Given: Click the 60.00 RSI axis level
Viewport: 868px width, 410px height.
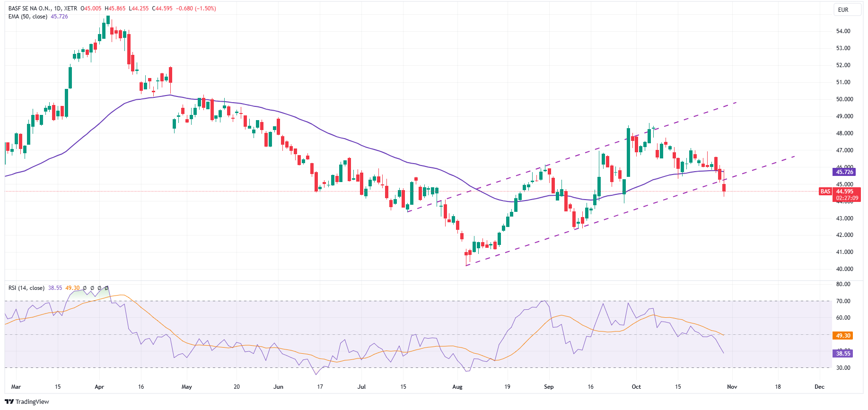Looking at the screenshot, I should pyautogui.click(x=843, y=318).
